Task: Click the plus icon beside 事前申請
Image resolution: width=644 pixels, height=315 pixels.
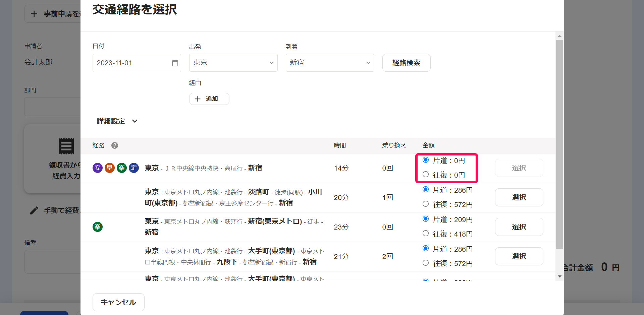Action: point(34,14)
